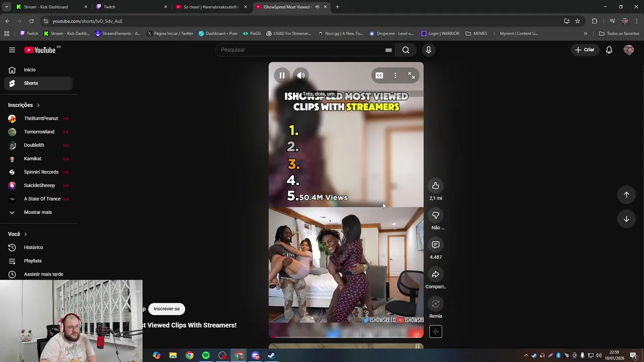Open the Short's three-dot options menu
The image size is (644, 362).
(x=395, y=75)
